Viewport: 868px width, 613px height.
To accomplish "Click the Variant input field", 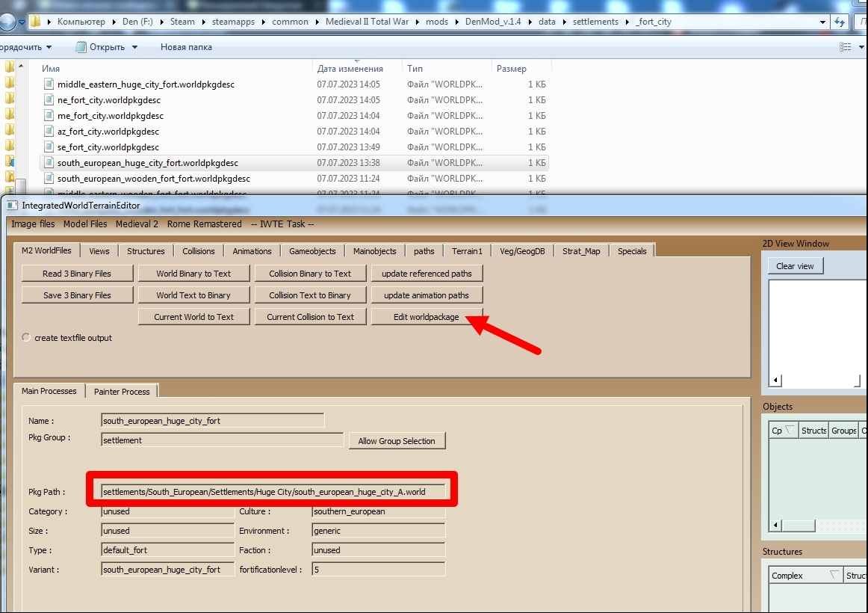I will click(x=168, y=569).
